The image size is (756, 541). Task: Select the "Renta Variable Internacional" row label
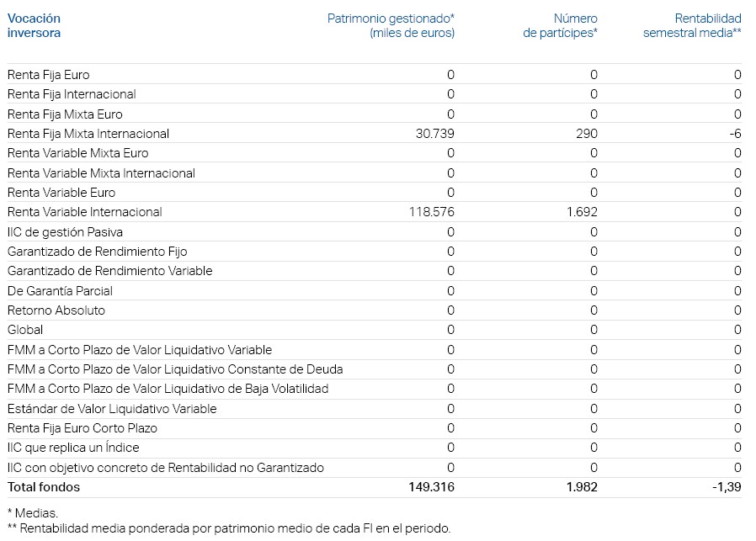pos(85,212)
